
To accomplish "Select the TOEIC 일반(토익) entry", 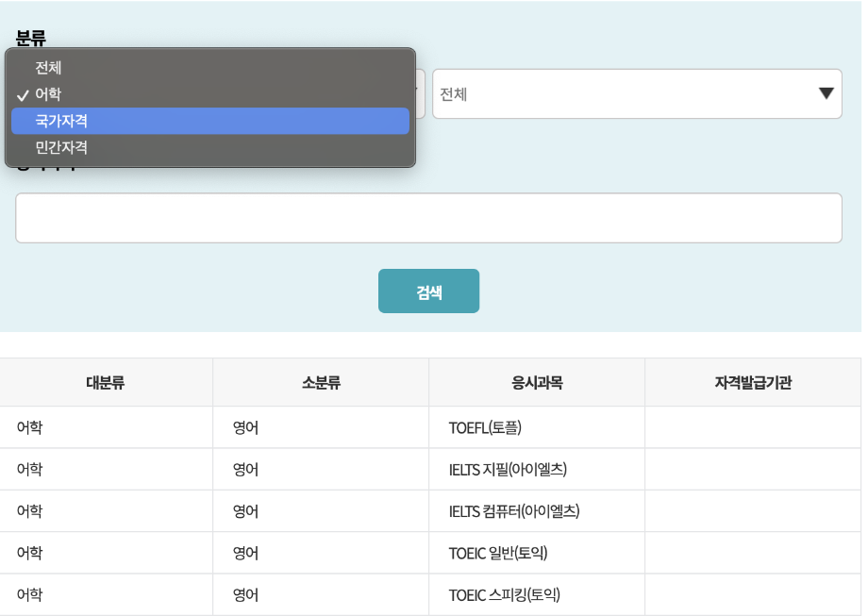I will click(498, 553).
